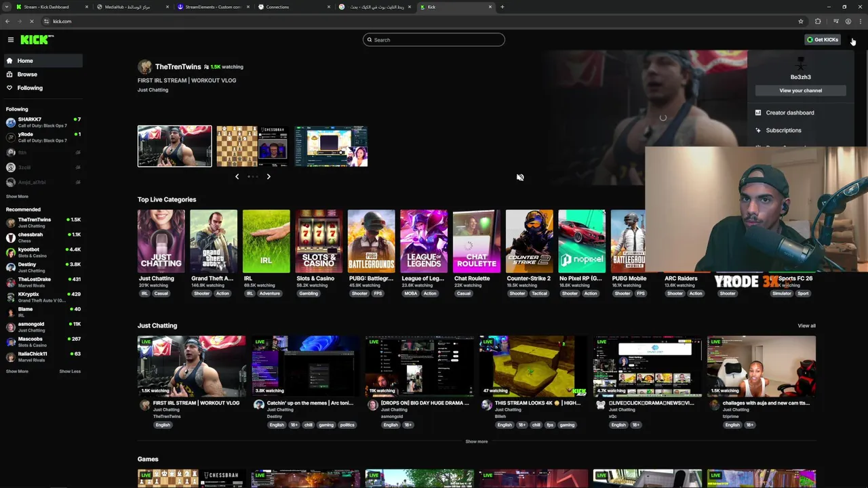Screen dimensions: 868x488
Task: Open browser extensions puzzle icon
Action: [818, 22]
